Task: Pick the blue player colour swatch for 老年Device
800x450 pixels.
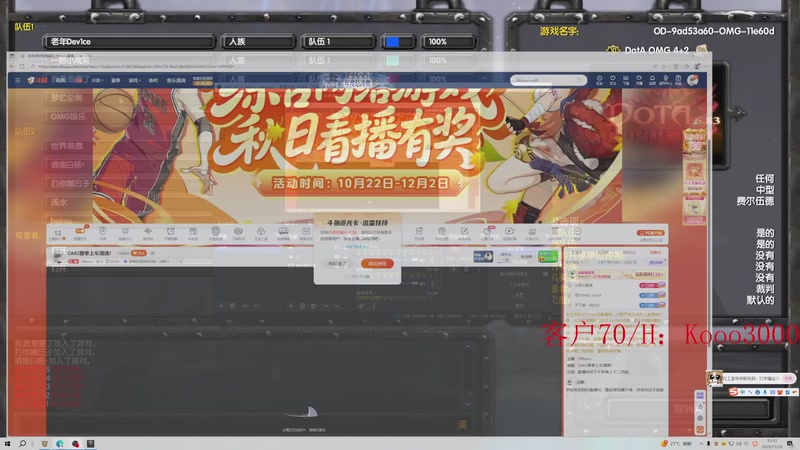Action: coord(392,42)
